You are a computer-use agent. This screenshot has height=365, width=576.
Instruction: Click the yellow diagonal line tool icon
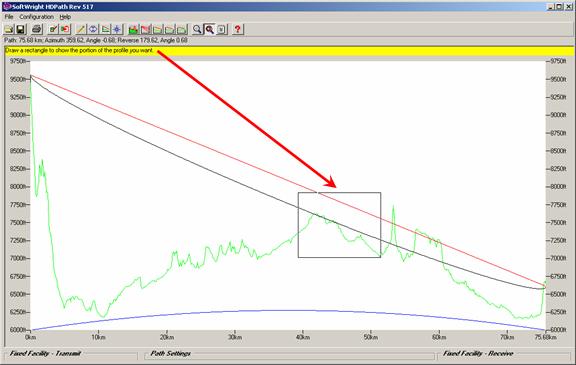[x=80, y=29]
